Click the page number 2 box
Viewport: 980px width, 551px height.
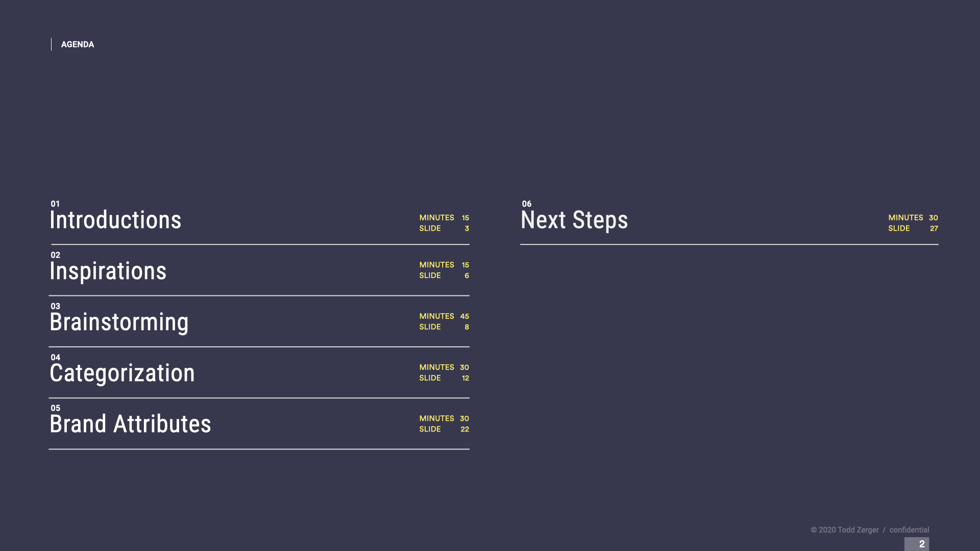click(x=917, y=544)
